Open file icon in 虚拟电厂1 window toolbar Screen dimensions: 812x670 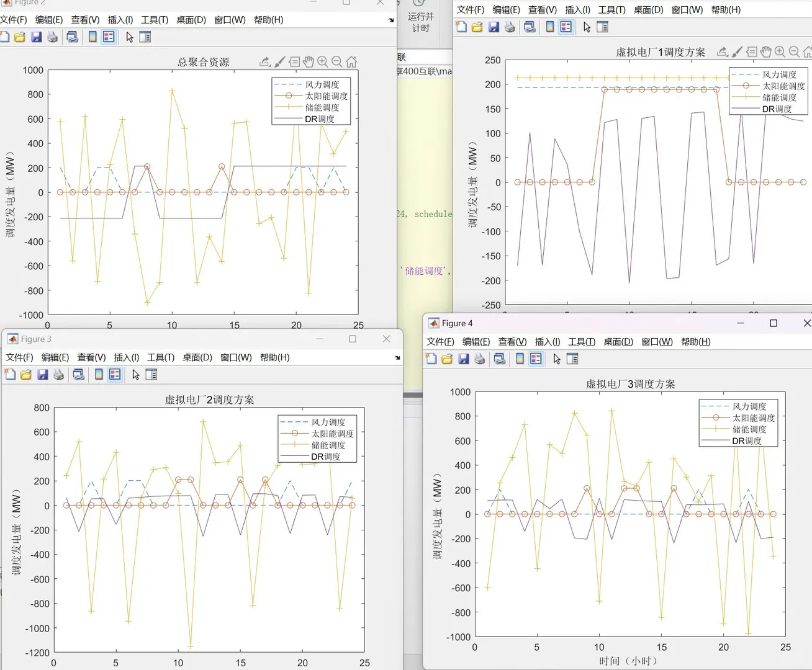click(x=477, y=27)
